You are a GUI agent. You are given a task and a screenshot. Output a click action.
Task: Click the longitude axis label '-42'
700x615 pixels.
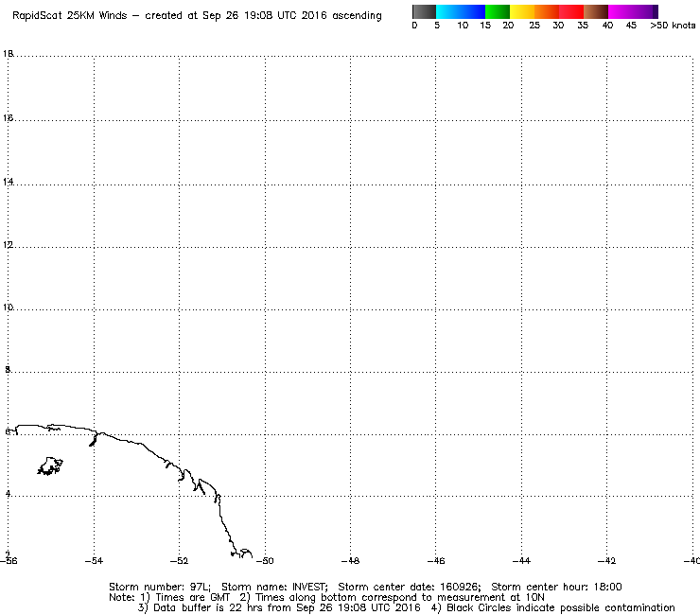pos(606,561)
